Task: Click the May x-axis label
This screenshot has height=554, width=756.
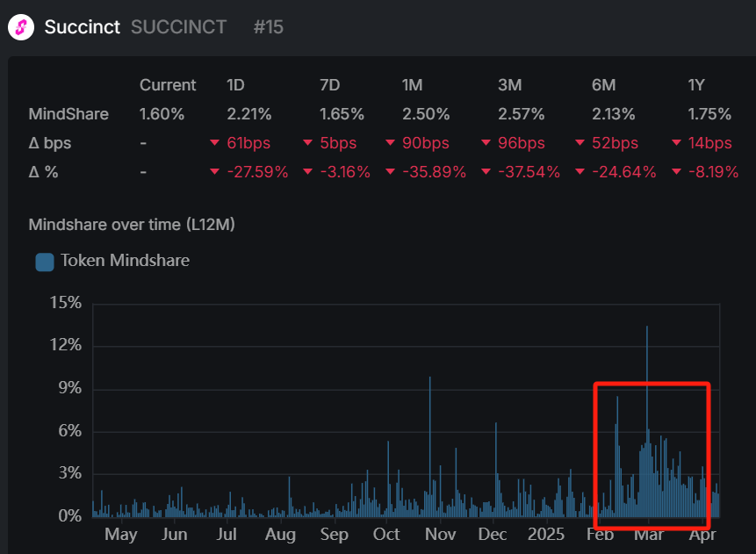Action: [121, 535]
